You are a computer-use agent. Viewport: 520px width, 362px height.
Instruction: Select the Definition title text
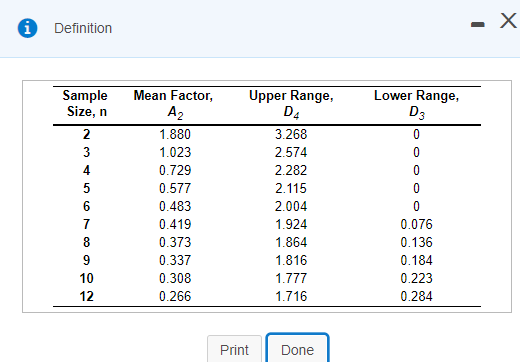click(83, 28)
